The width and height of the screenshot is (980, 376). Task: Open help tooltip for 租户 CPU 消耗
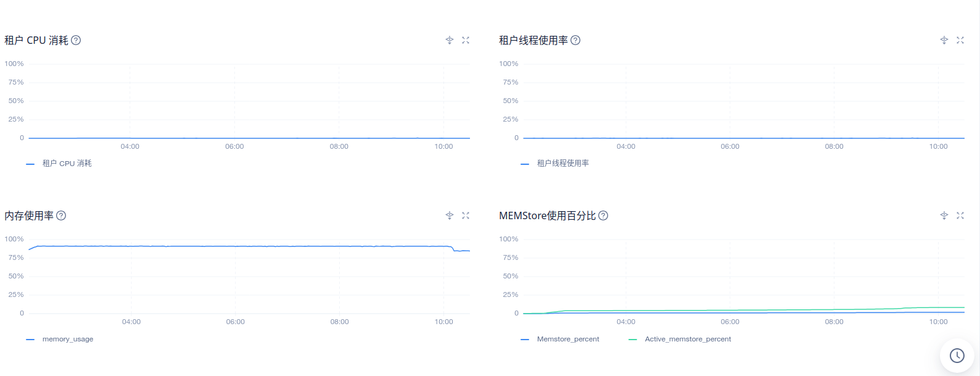tap(76, 40)
